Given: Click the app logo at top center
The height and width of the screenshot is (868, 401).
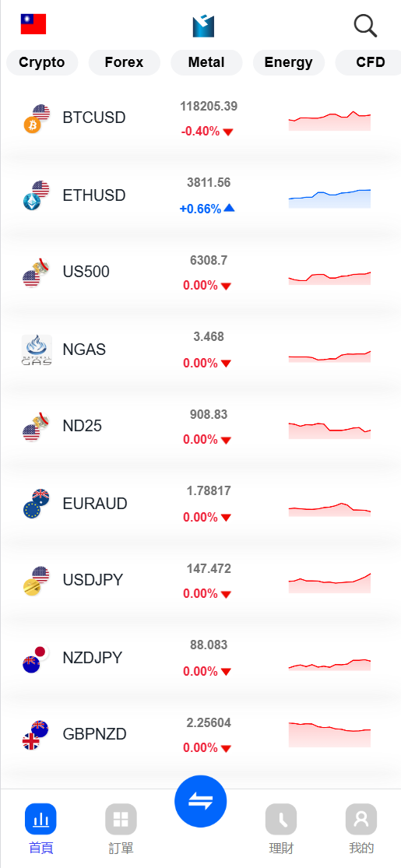Looking at the screenshot, I should point(203,26).
